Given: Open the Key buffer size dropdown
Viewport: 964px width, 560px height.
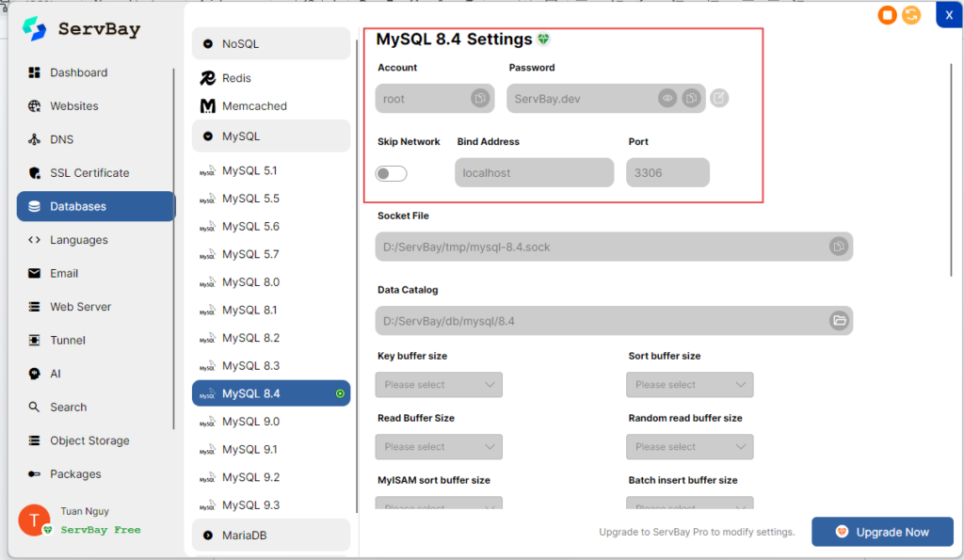Looking at the screenshot, I should pyautogui.click(x=439, y=384).
